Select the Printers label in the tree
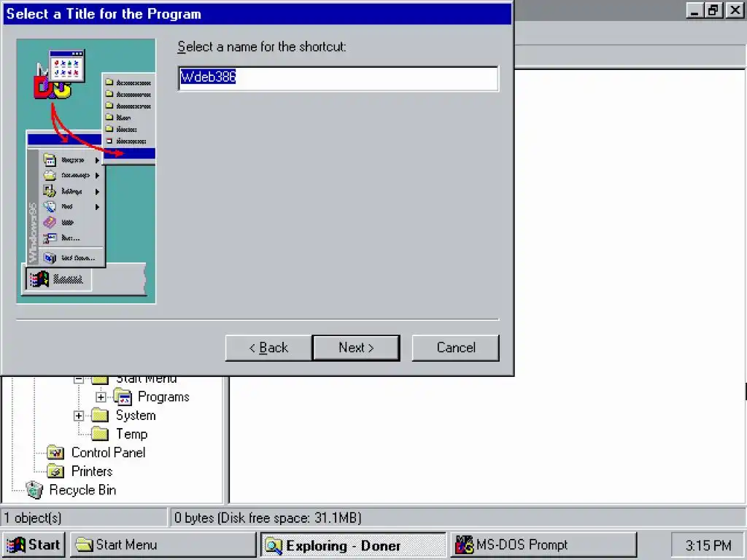Image resolution: width=747 pixels, height=560 pixels. click(x=92, y=472)
